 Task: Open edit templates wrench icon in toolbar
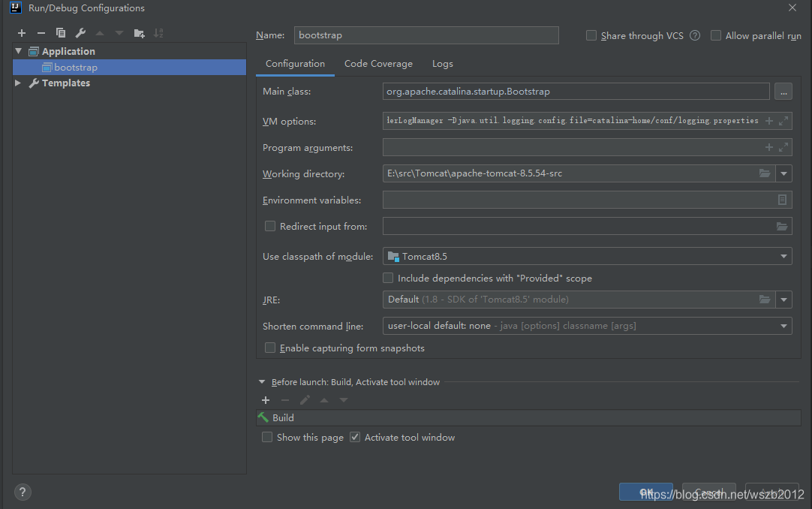[80, 33]
